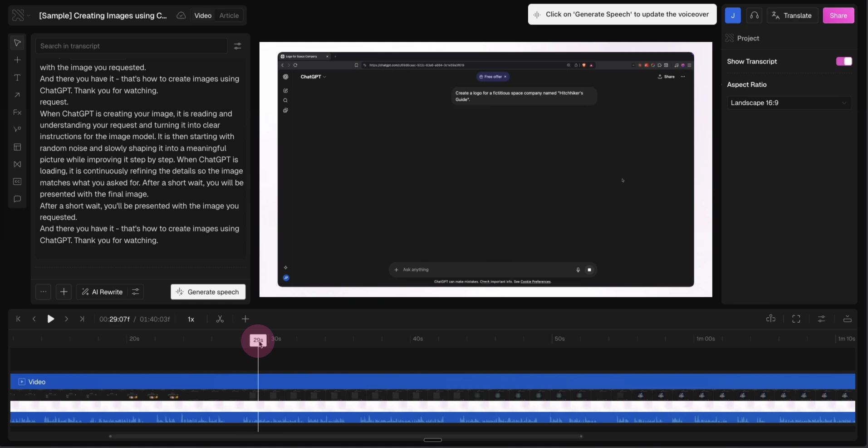Click the Translate button
The image size is (868, 448).
(792, 15)
